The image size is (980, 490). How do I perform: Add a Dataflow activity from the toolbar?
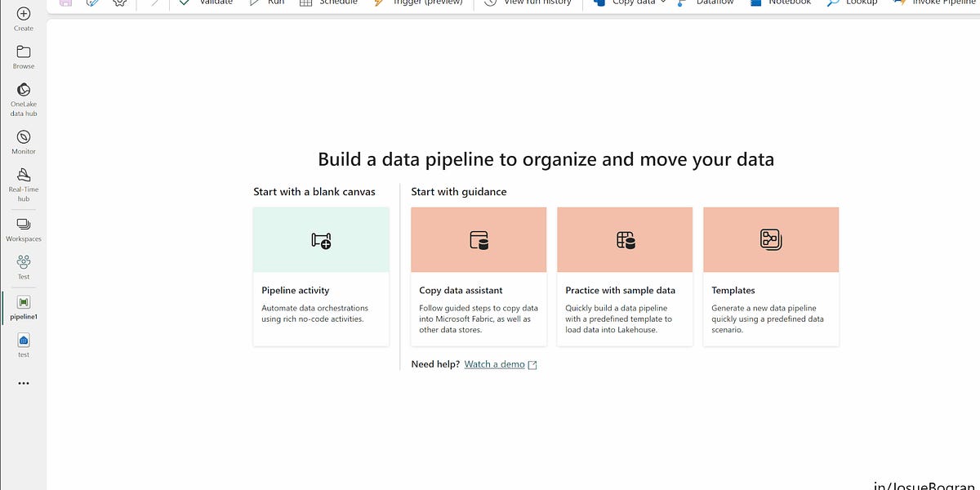(x=709, y=2)
